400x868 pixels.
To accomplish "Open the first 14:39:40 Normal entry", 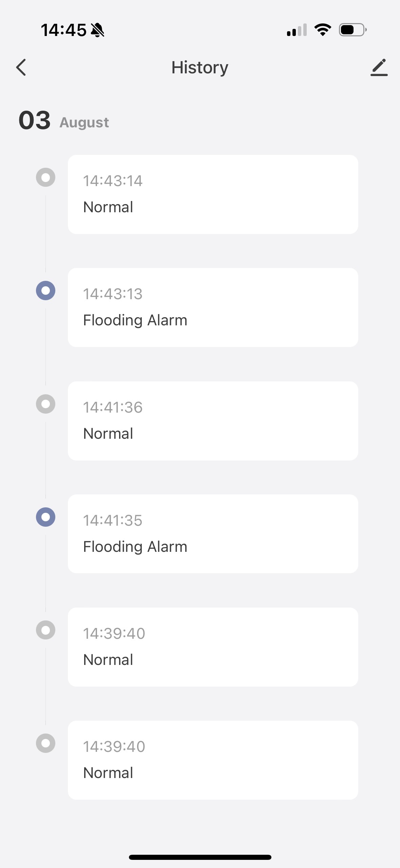I will [x=213, y=647].
